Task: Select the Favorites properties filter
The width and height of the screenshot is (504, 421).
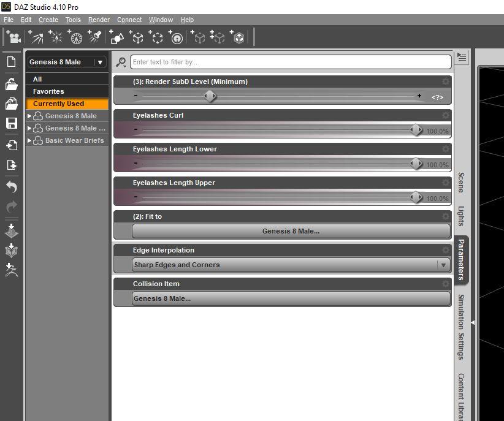Action: coord(67,91)
